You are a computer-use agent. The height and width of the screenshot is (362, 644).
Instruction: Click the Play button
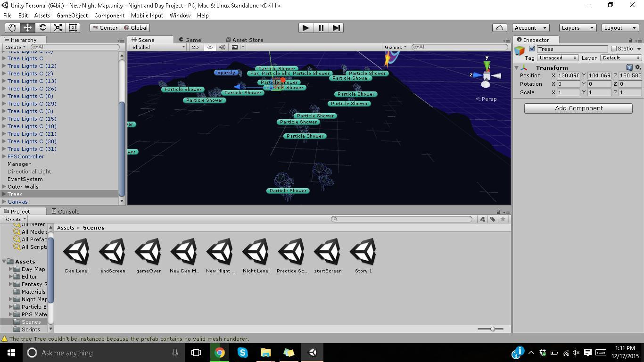(x=305, y=28)
